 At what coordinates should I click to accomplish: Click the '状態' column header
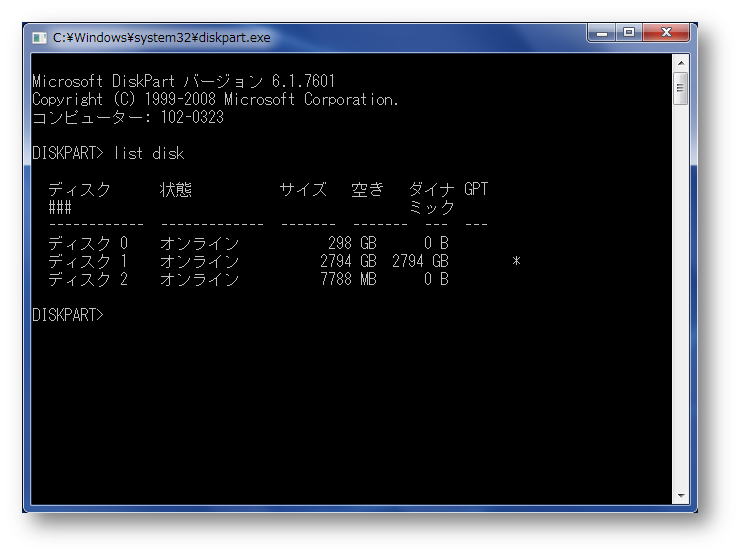pyautogui.click(x=176, y=190)
